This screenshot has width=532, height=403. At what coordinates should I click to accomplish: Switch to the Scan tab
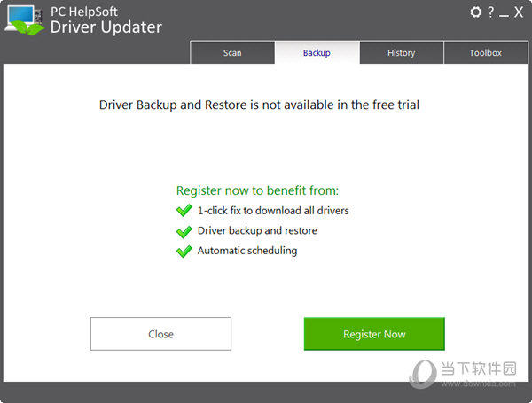tap(232, 52)
